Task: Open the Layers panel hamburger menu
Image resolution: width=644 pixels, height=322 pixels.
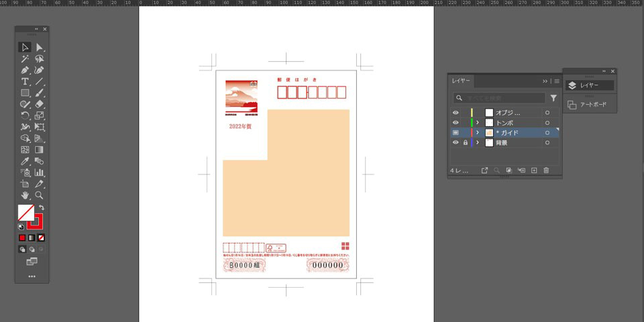Action: [x=556, y=81]
